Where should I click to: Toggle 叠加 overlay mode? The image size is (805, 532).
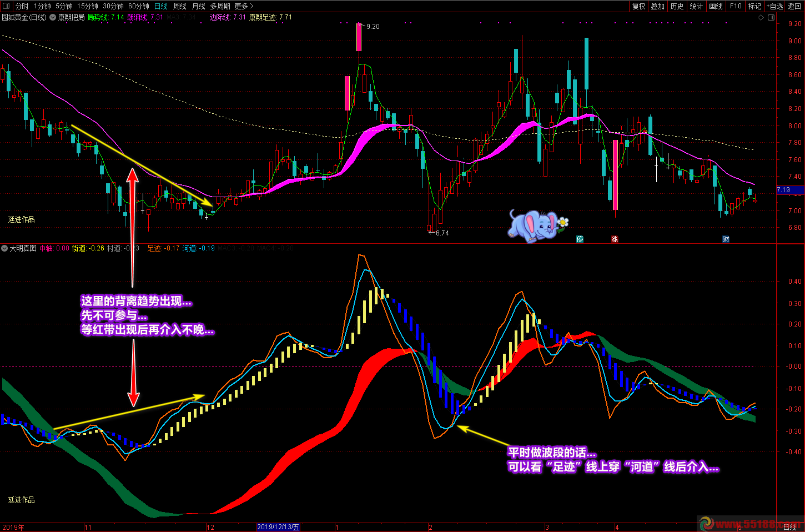[658, 6]
